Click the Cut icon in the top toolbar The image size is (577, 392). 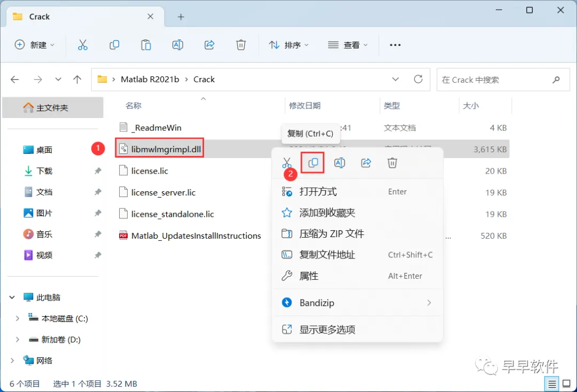point(83,45)
